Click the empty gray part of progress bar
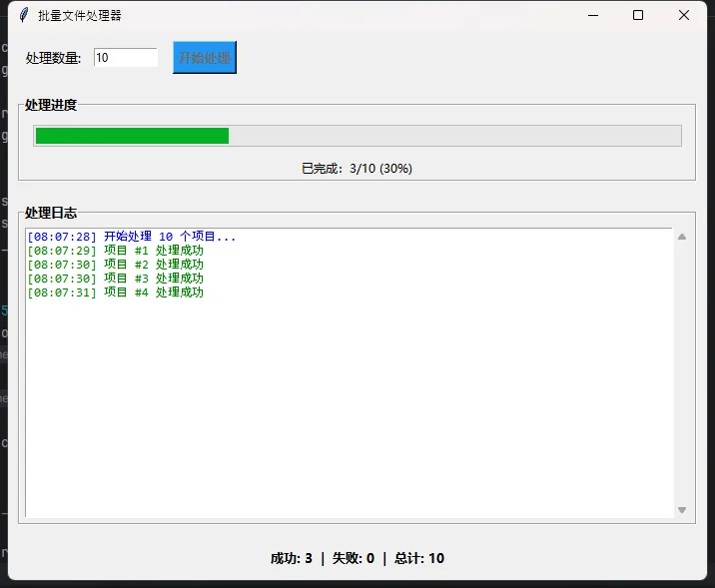715x588 pixels. click(x=454, y=136)
